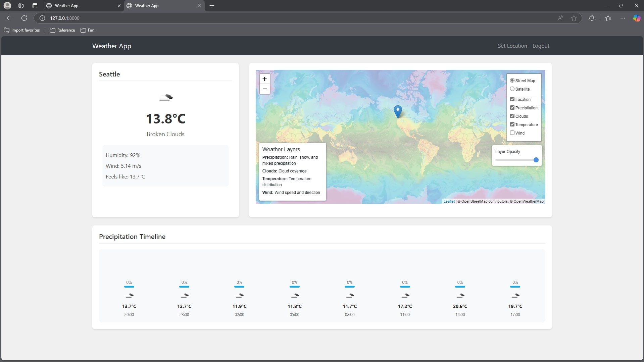Open the workspaces icon
This screenshot has width=644, height=362.
pyautogui.click(x=21, y=6)
